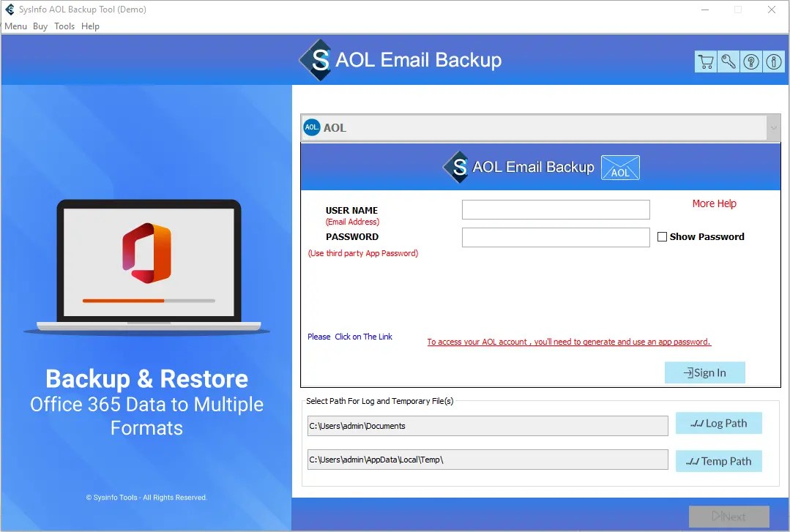Open the Buy menu
The width and height of the screenshot is (790, 532).
[40, 26]
